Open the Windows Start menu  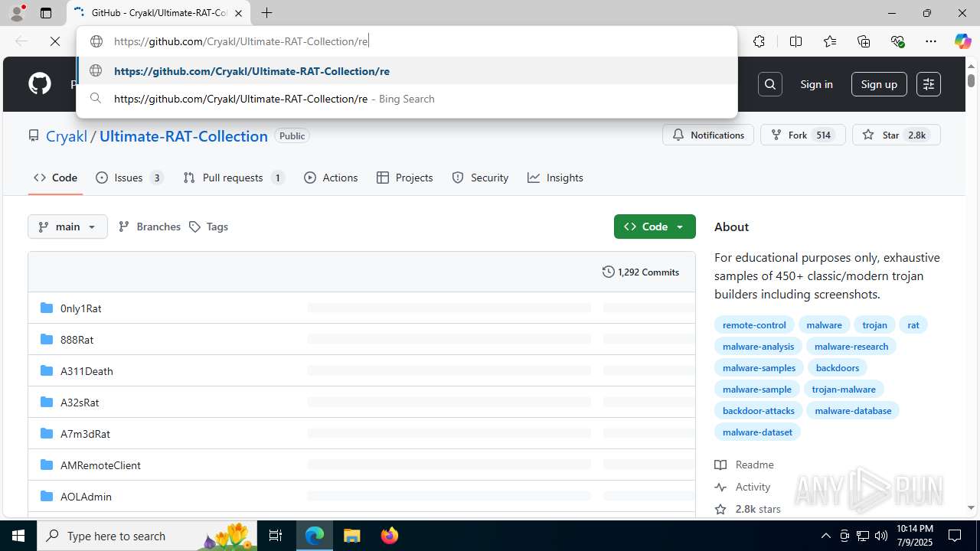(18, 536)
